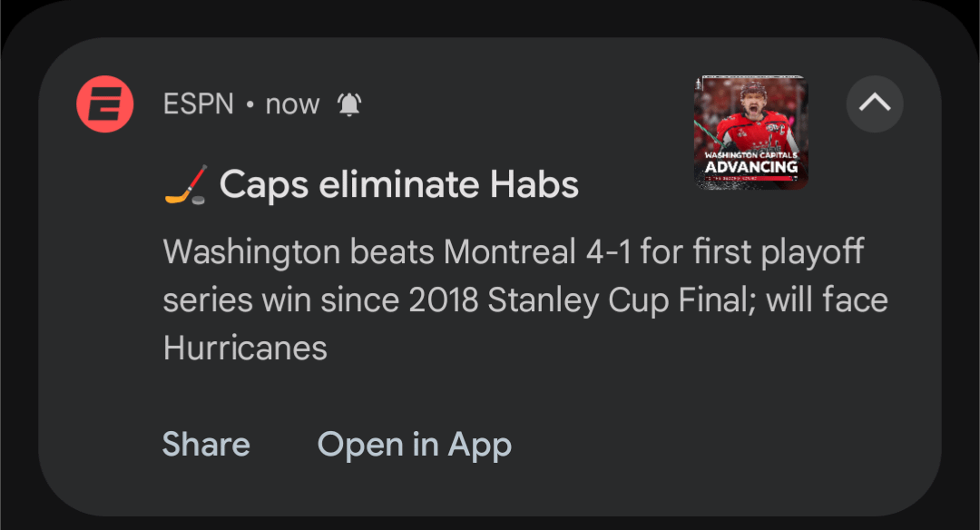Image resolution: width=980 pixels, height=530 pixels.
Task: Tap the alert icon next to the timestamp
Action: 350,103
